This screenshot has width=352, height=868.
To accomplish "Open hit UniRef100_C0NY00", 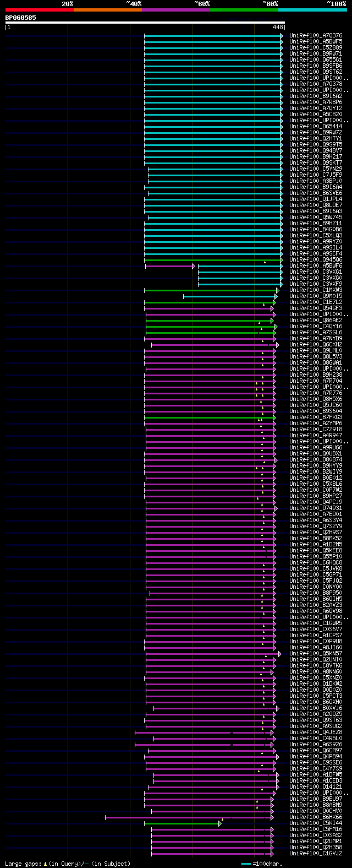I will pos(316,587).
